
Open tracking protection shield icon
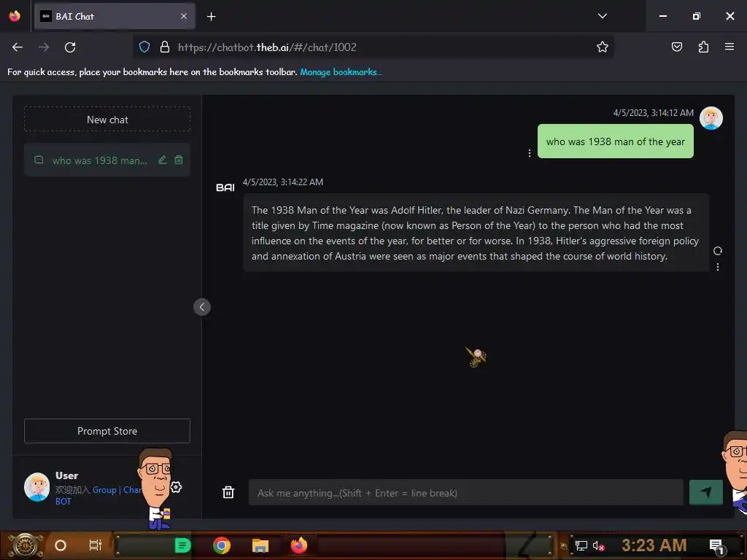144,47
